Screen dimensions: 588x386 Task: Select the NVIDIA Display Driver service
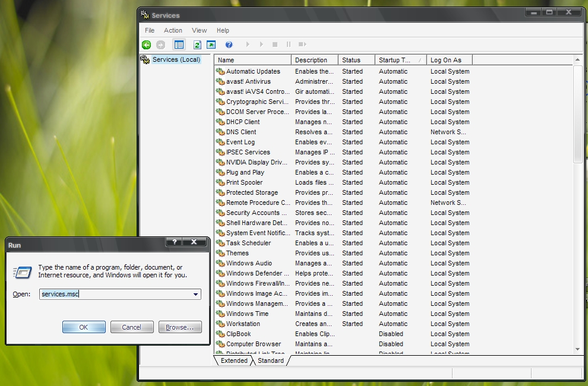[x=343, y=163]
